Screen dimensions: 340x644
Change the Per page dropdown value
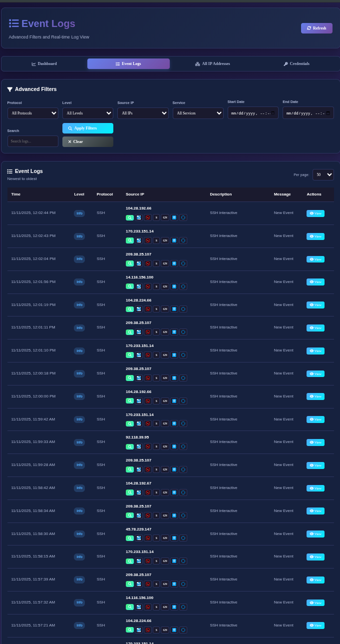coord(323,174)
